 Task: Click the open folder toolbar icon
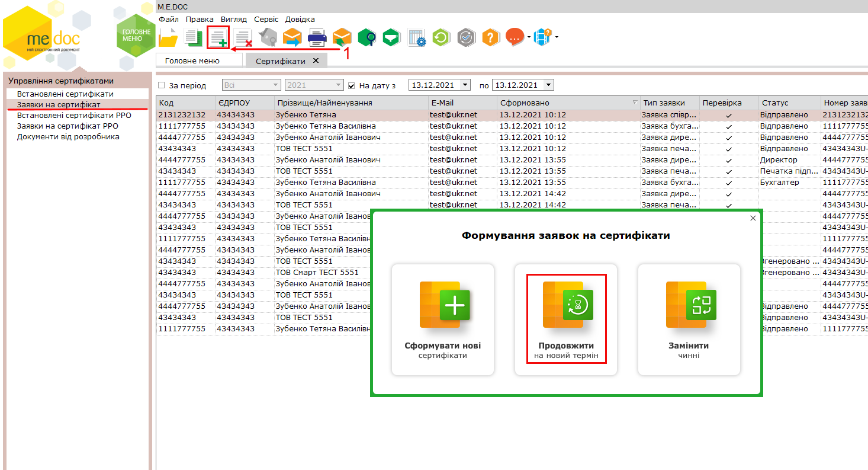pyautogui.click(x=169, y=38)
